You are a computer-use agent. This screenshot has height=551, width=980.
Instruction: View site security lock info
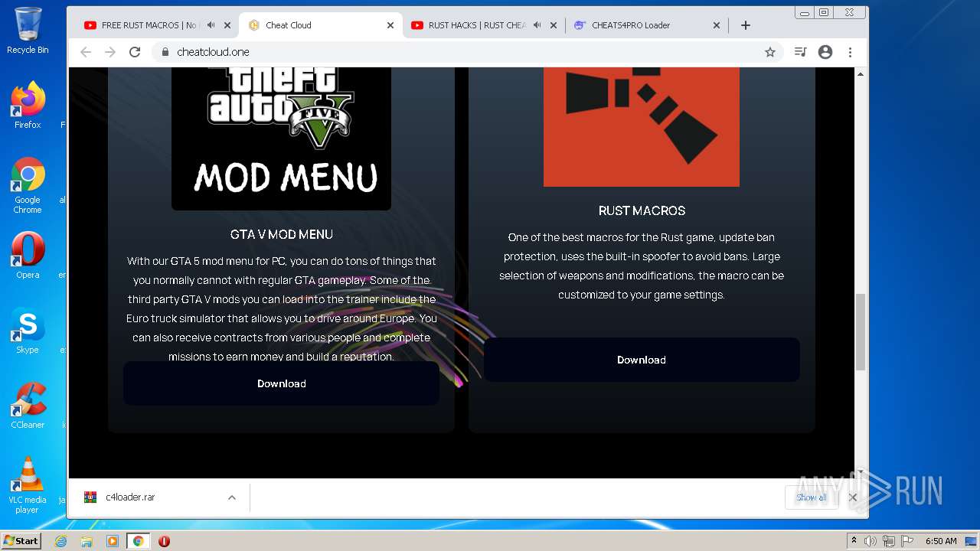click(164, 52)
